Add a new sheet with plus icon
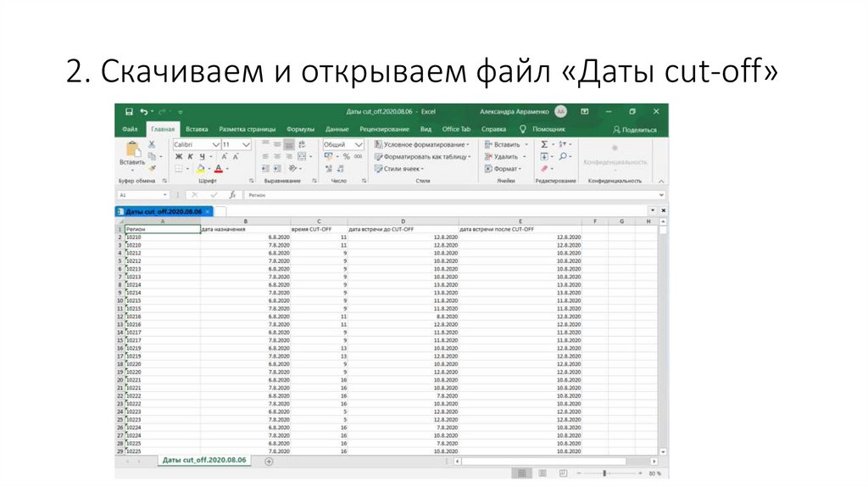Screen dimensions: 868x487 click(269, 461)
